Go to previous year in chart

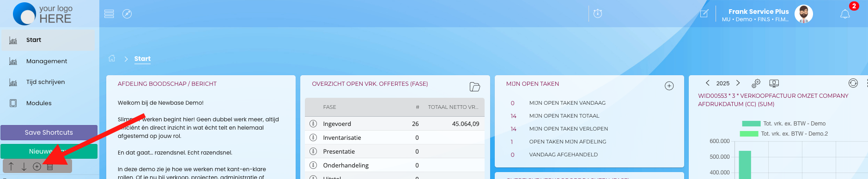[707, 83]
